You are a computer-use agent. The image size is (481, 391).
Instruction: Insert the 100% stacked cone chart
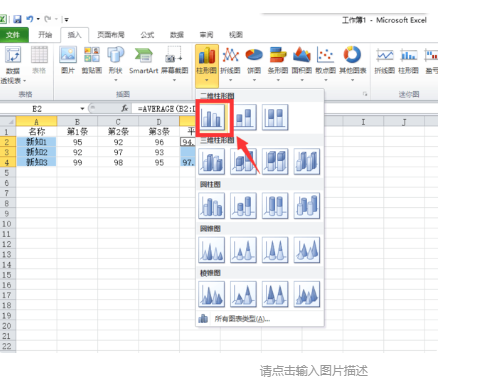(275, 250)
